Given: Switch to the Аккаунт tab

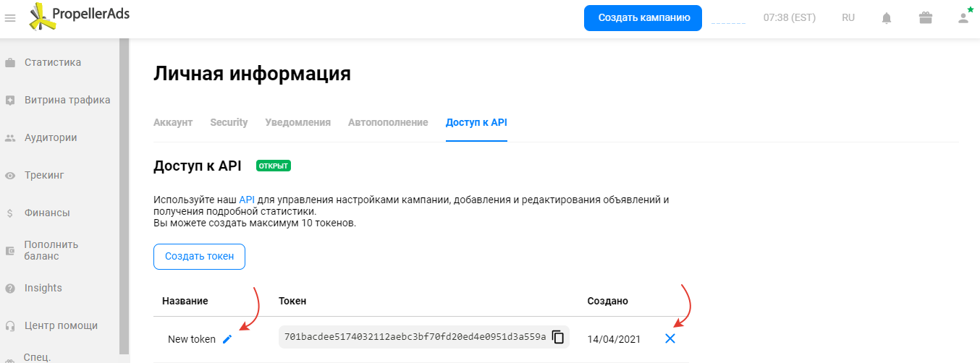Looking at the screenshot, I should pyautogui.click(x=173, y=122).
